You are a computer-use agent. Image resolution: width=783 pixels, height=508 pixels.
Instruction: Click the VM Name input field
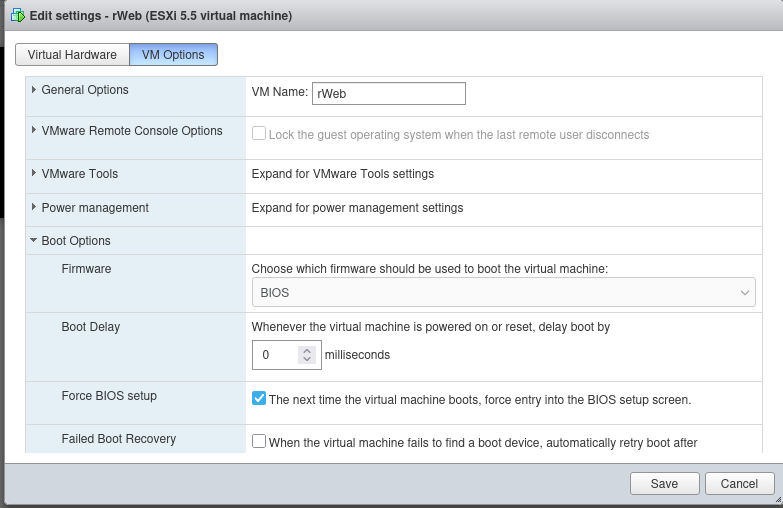(x=389, y=93)
